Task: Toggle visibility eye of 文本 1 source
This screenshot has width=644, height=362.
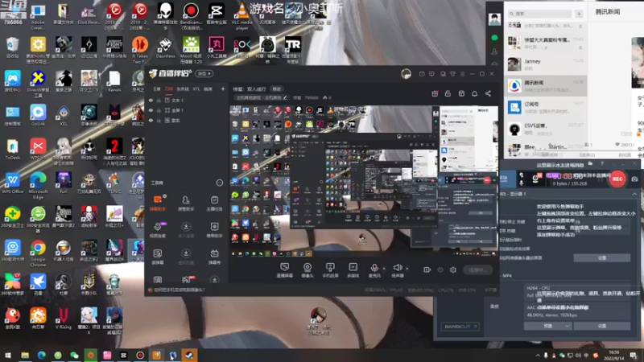Action: coord(151,100)
